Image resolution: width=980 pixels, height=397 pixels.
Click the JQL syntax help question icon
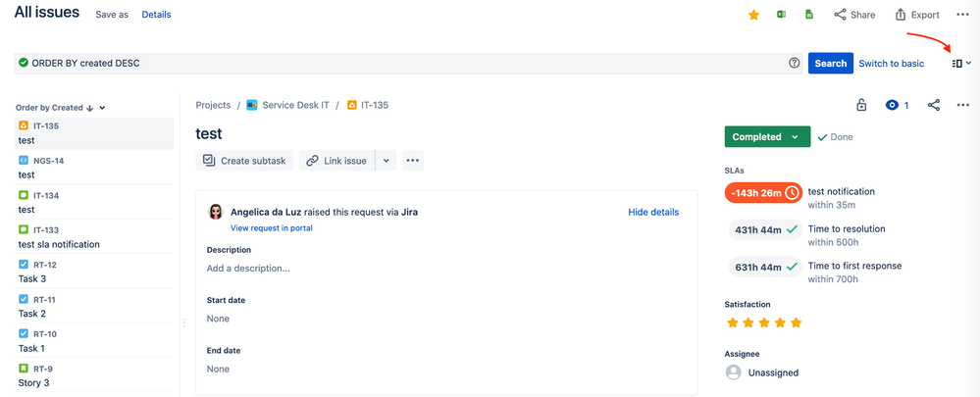pyautogui.click(x=795, y=63)
